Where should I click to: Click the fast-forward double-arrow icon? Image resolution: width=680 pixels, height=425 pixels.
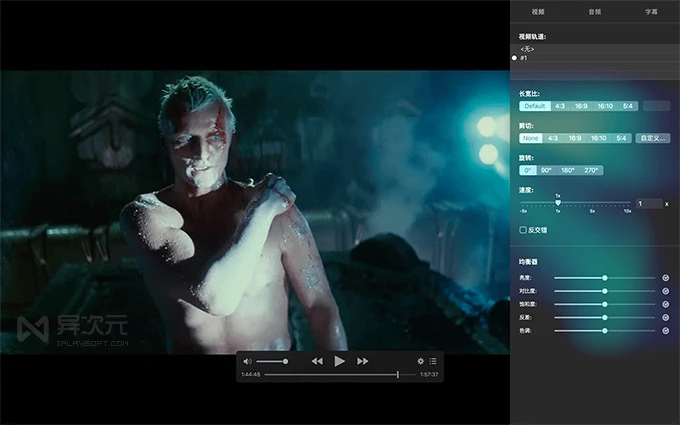tap(363, 360)
